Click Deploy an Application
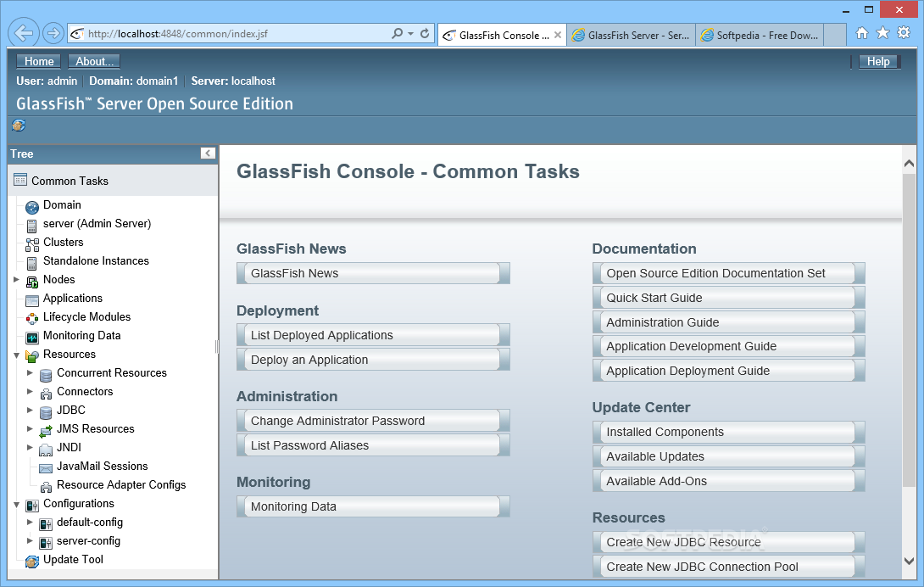Screen dimensions: 924x587 coord(373,360)
